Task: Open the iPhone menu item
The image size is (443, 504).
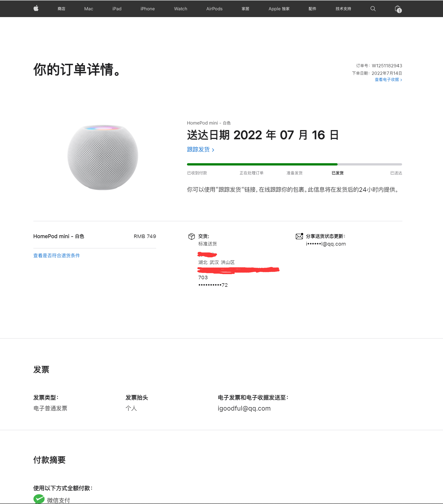Action: pos(148,9)
